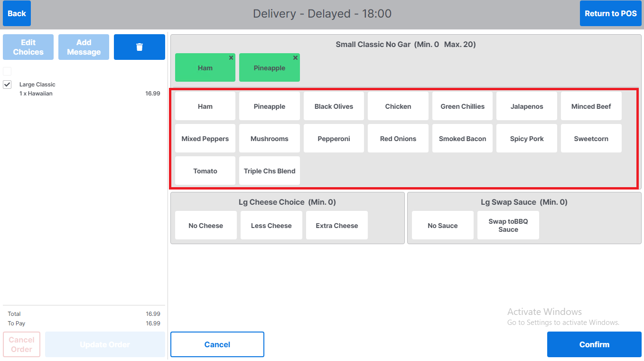Screen dimensions: 644x361
Task: Tick the empty checkbox above Large Classic
Action: [7, 71]
